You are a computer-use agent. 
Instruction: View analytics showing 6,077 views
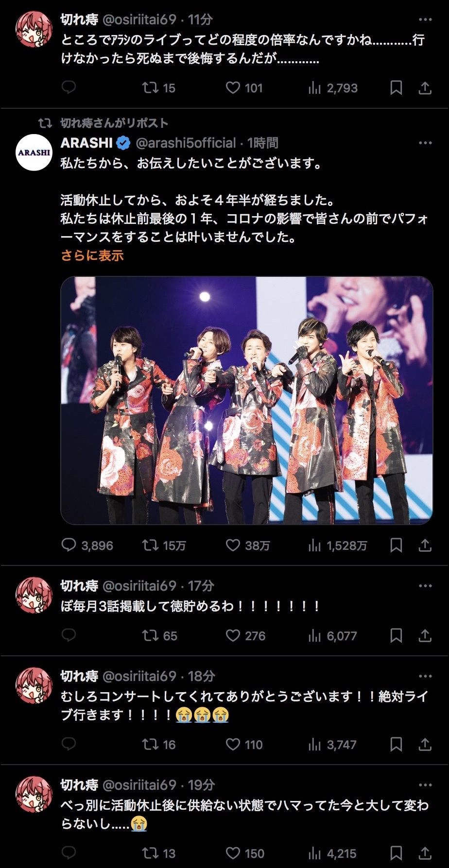point(333,636)
